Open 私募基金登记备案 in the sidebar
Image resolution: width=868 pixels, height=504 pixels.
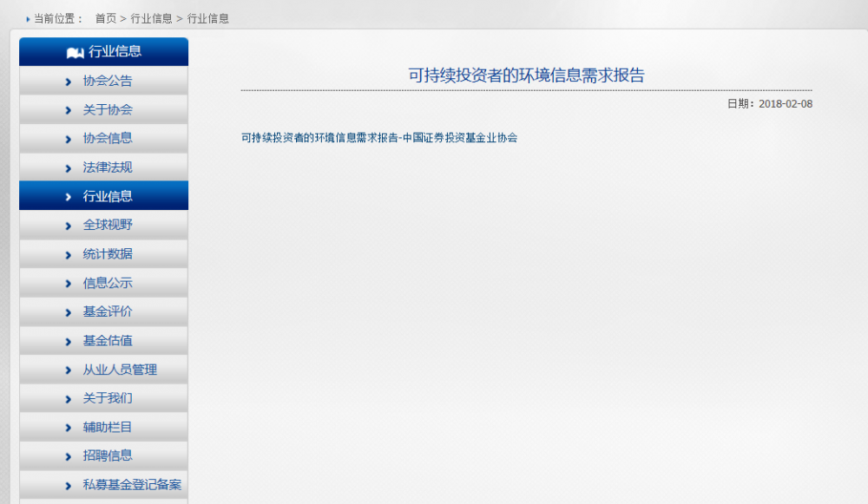coord(103,485)
